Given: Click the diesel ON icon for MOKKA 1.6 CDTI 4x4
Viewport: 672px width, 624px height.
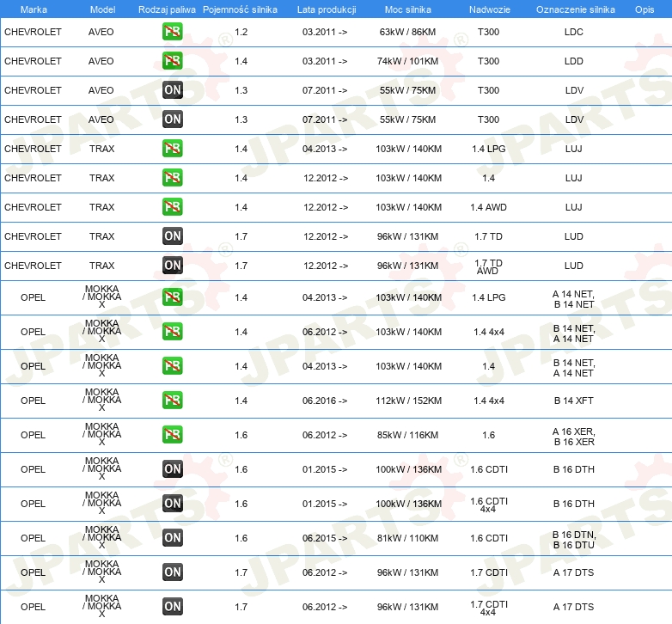Looking at the screenshot, I should tap(172, 504).
